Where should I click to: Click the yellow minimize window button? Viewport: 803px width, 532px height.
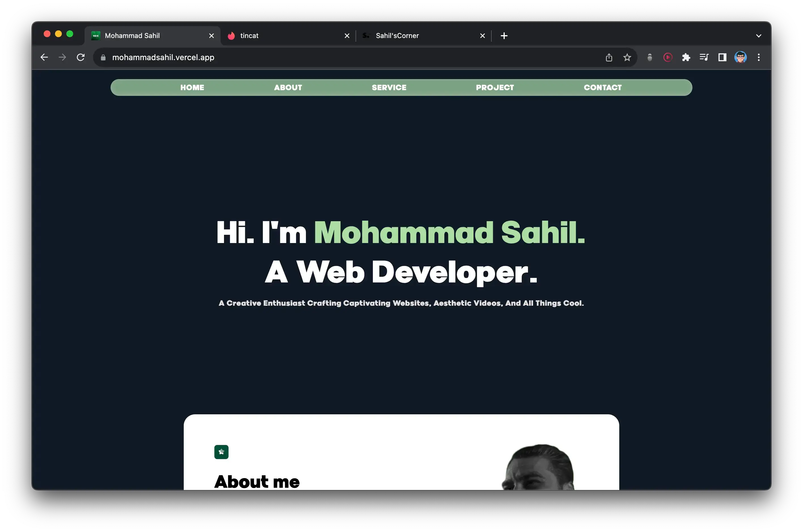[x=58, y=34]
